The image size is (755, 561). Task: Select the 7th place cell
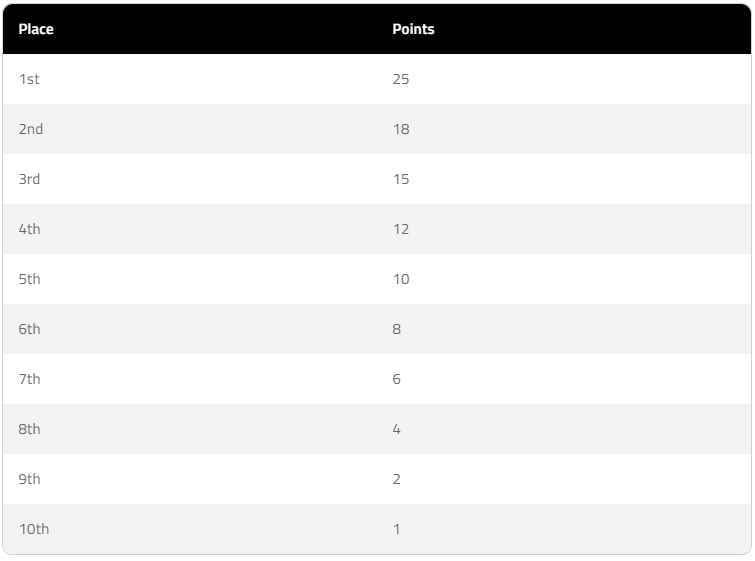(29, 379)
